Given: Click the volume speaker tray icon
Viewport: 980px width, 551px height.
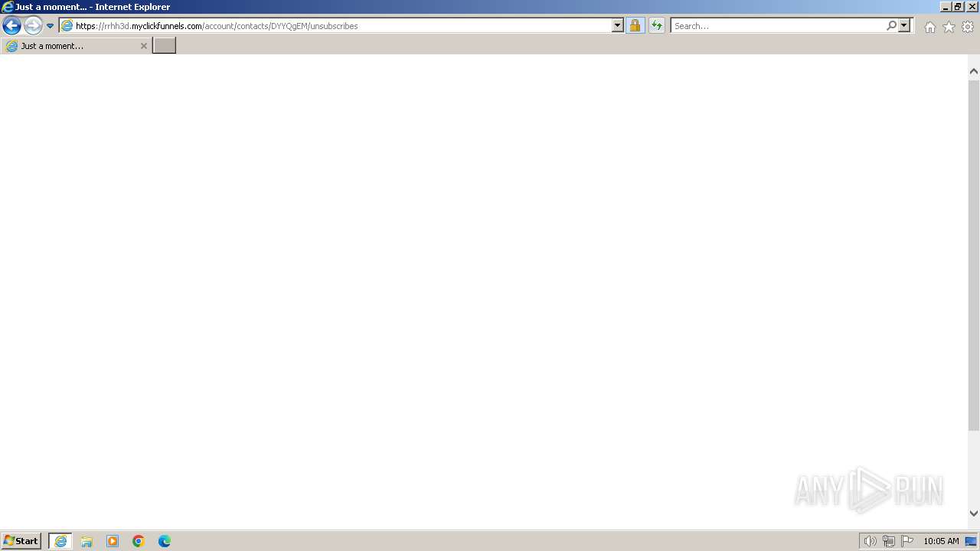Looking at the screenshot, I should tap(870, 541).
